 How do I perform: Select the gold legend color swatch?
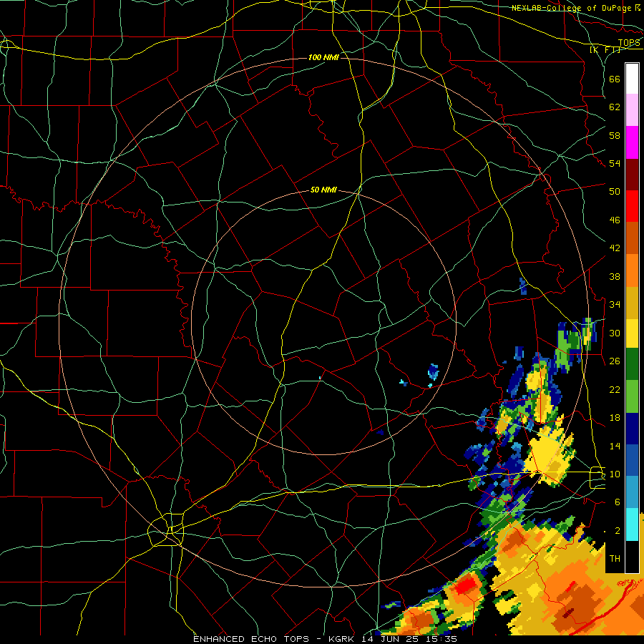(x=632, y=303)
